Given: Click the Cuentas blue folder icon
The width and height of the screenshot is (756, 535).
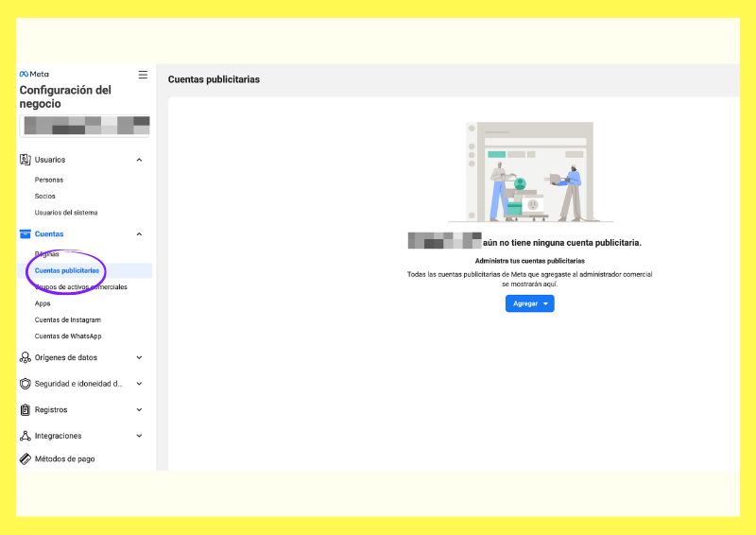Looking at the screenshot, I should point(26,233).
